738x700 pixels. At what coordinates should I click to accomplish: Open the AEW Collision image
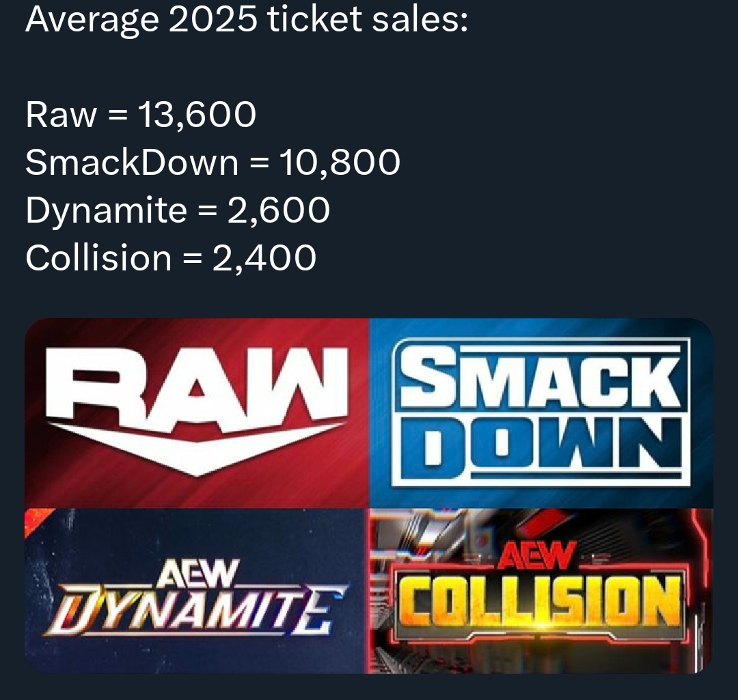541,591
